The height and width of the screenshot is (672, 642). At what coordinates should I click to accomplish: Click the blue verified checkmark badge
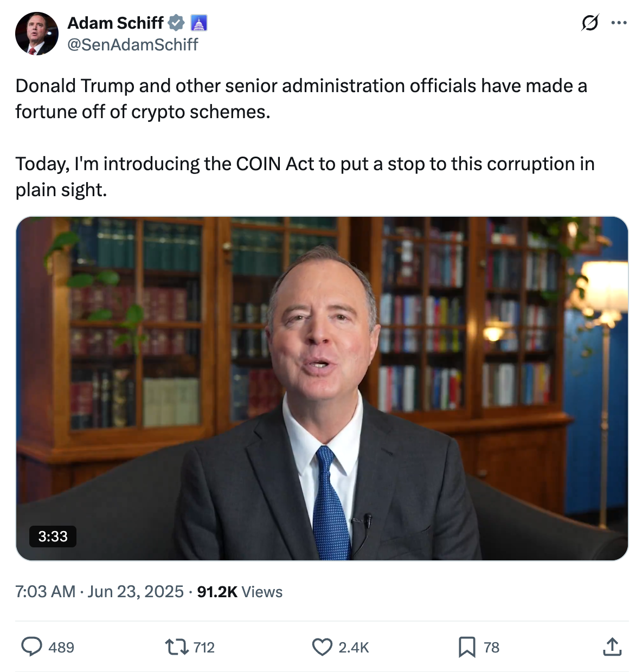point(176,23)
